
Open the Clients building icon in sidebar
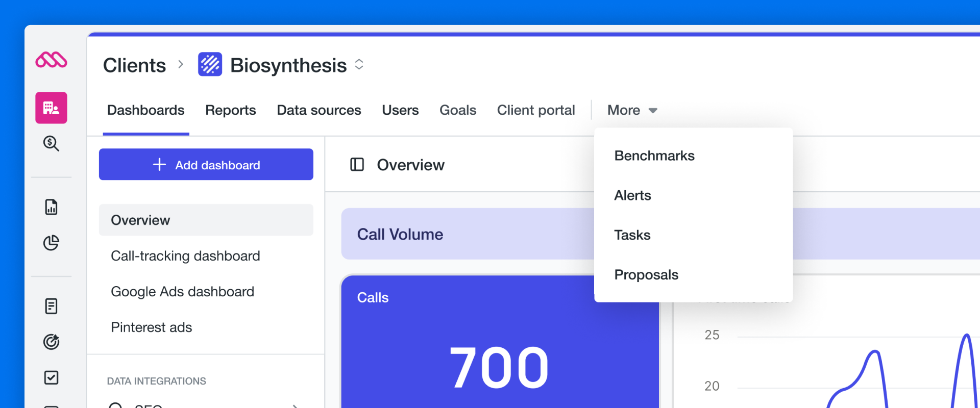point(51,108)
